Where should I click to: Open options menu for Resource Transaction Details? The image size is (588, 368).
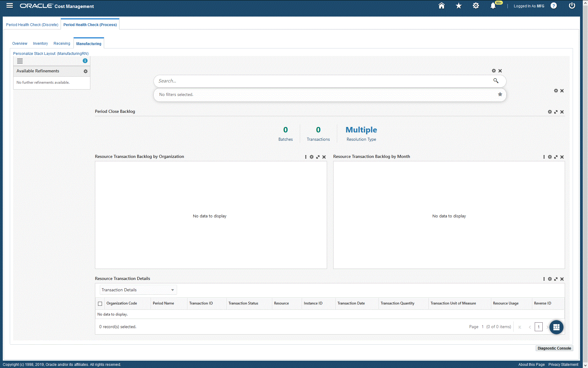(x=544, y=279)
